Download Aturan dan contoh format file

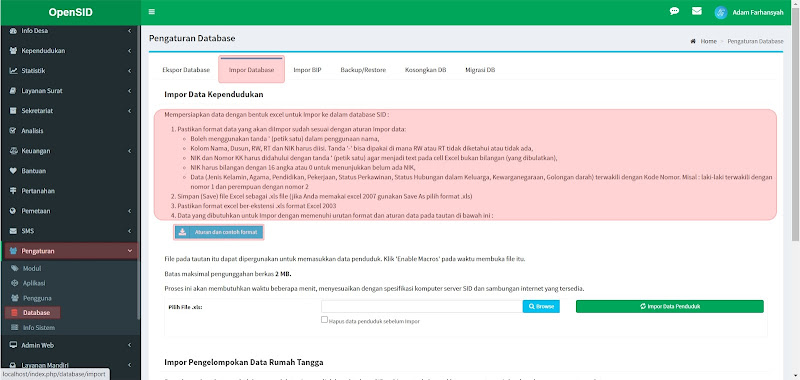[219, 232]
